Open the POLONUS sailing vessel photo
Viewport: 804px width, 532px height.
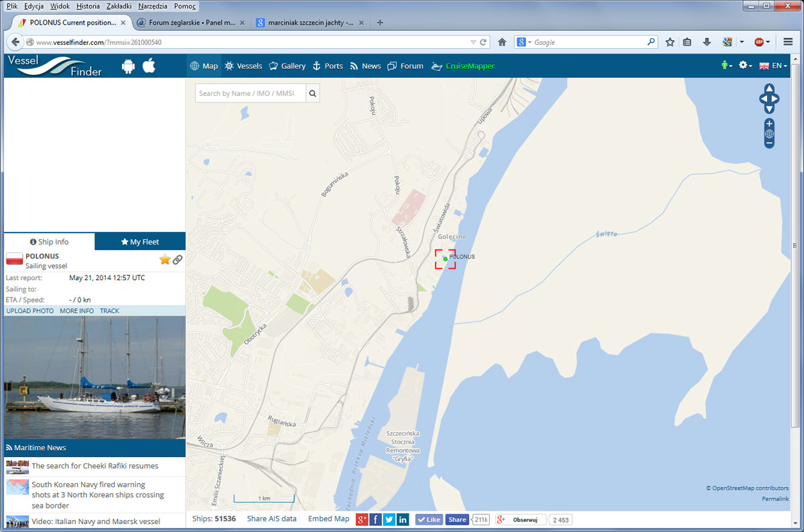point(94,377)
